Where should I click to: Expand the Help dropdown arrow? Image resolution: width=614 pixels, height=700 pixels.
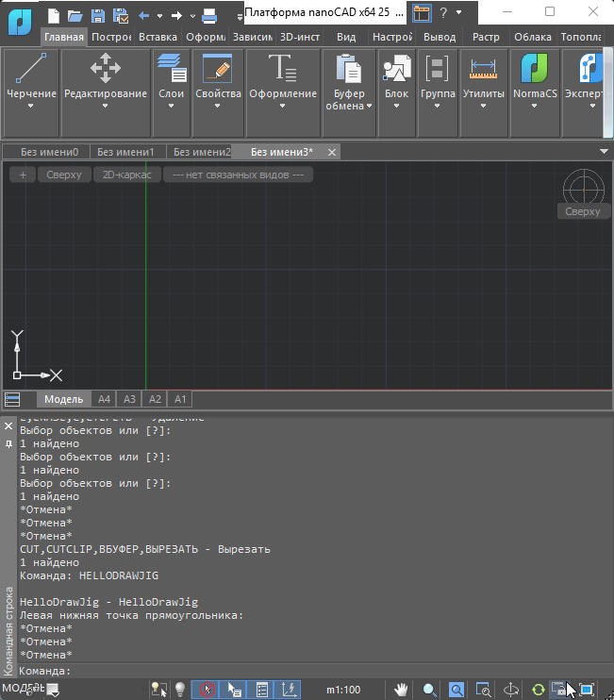coord(459,12)
